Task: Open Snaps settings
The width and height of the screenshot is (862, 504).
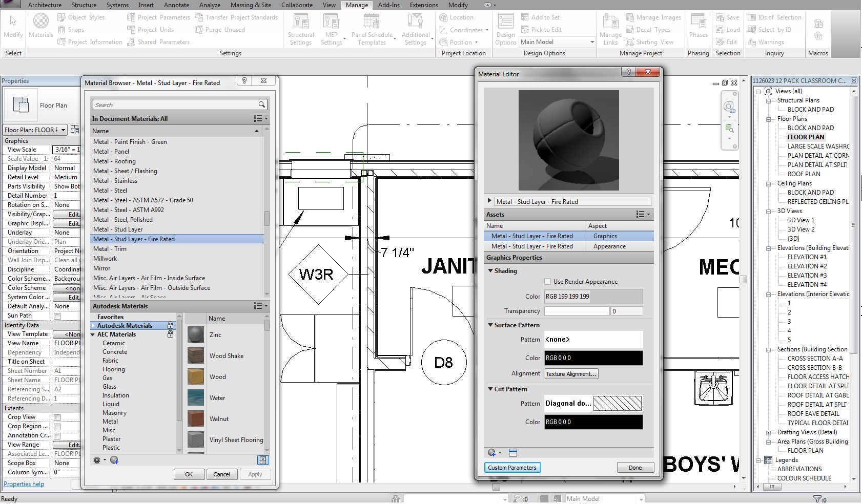Action: coord(71,30)
